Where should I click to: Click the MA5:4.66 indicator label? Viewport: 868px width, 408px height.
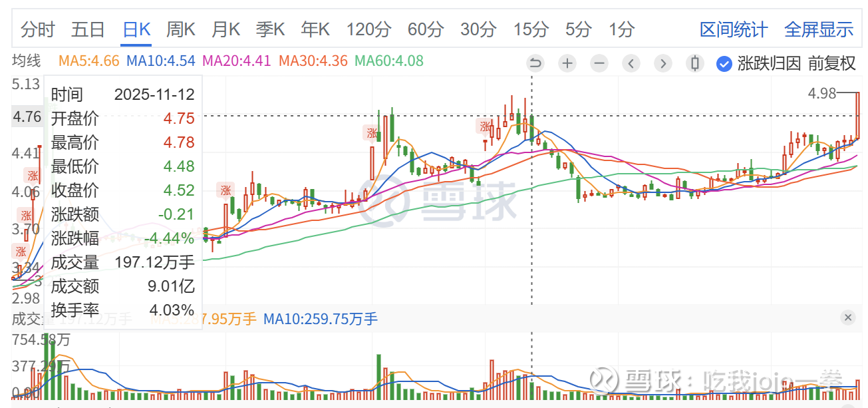[x=89, y=61]
